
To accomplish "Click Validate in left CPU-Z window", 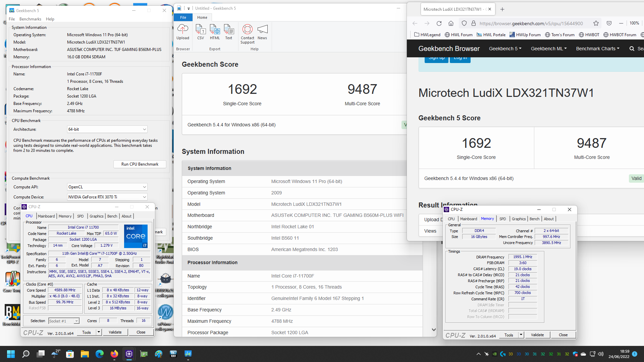I will coord(115,332).
